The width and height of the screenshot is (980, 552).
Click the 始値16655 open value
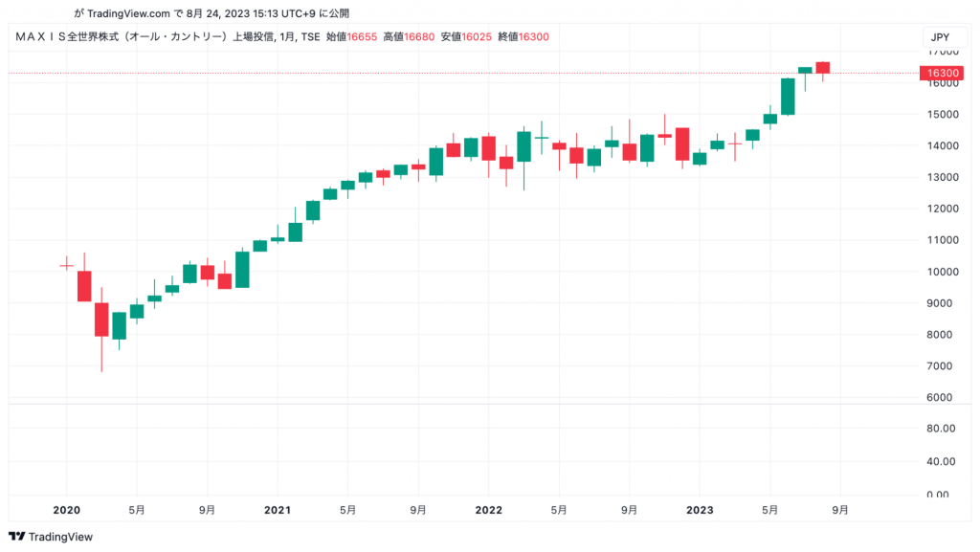[351, 37]
